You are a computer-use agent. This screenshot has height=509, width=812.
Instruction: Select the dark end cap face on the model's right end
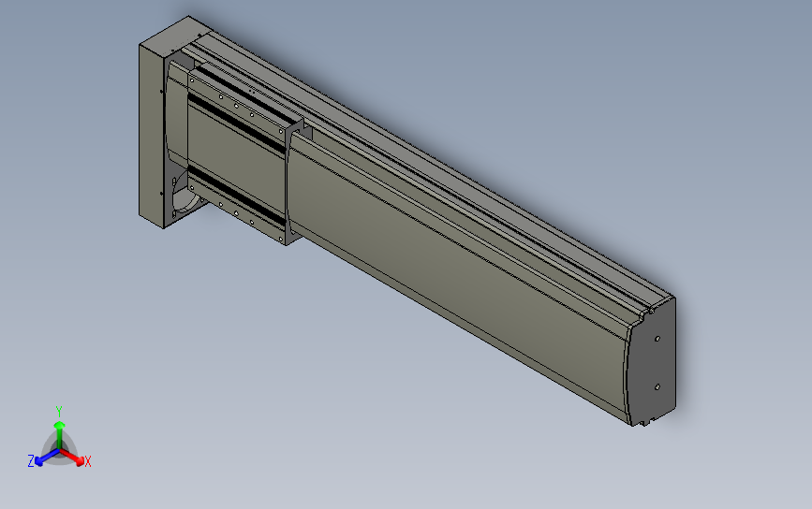tap(652, 362)
